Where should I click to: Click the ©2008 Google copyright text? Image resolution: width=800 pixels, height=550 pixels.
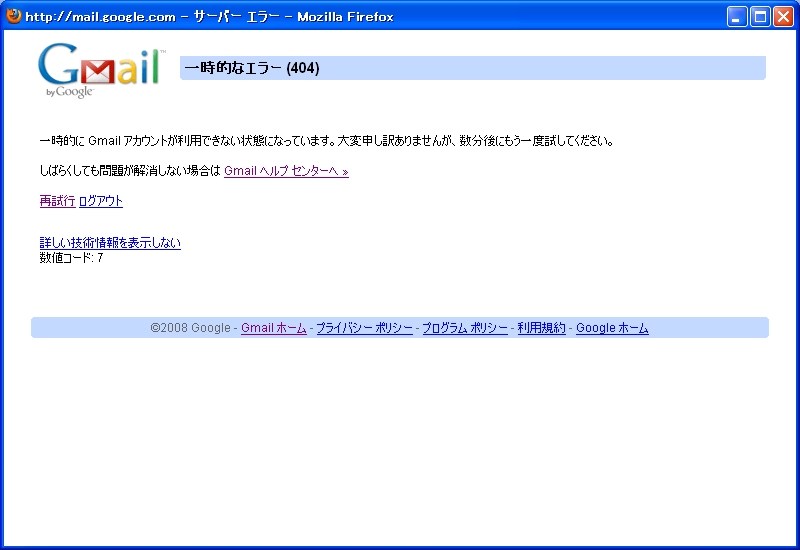[x=190, y=328]
